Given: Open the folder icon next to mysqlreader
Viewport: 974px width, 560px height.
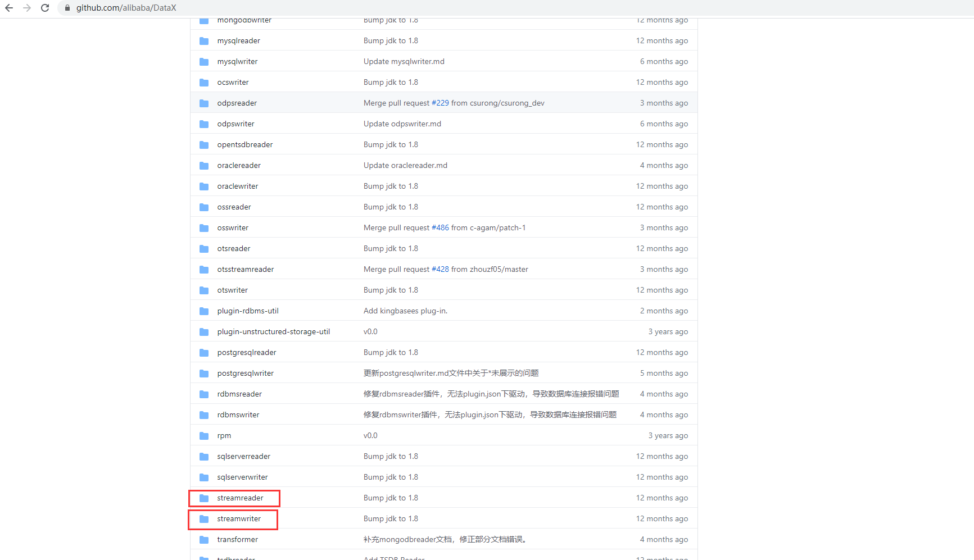Looking at the screenshot, I should 204,41.
